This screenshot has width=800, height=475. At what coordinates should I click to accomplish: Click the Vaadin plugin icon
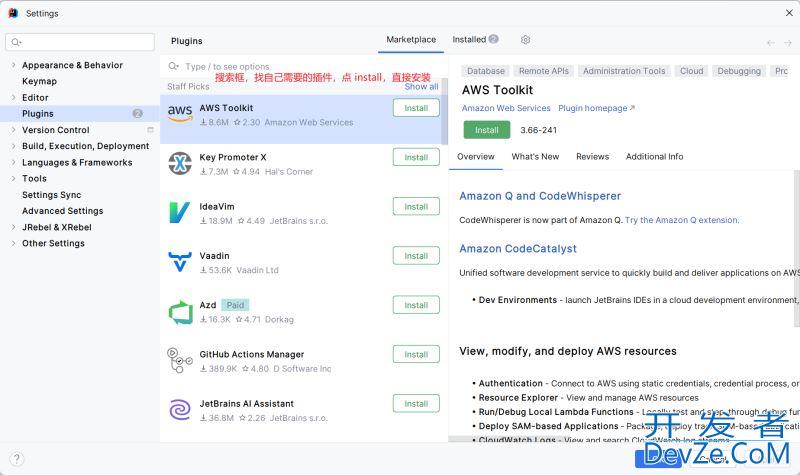pos(180,262)
